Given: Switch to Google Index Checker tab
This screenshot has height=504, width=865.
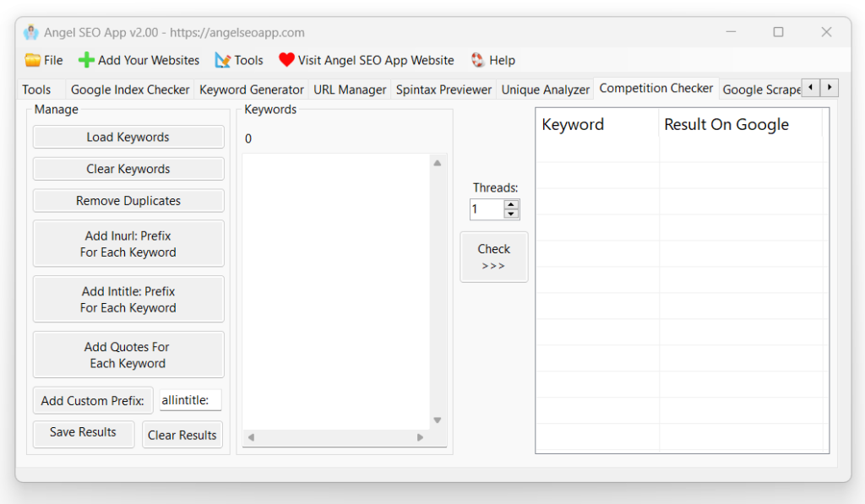Looking at the screenshot, I should [130, 89].
